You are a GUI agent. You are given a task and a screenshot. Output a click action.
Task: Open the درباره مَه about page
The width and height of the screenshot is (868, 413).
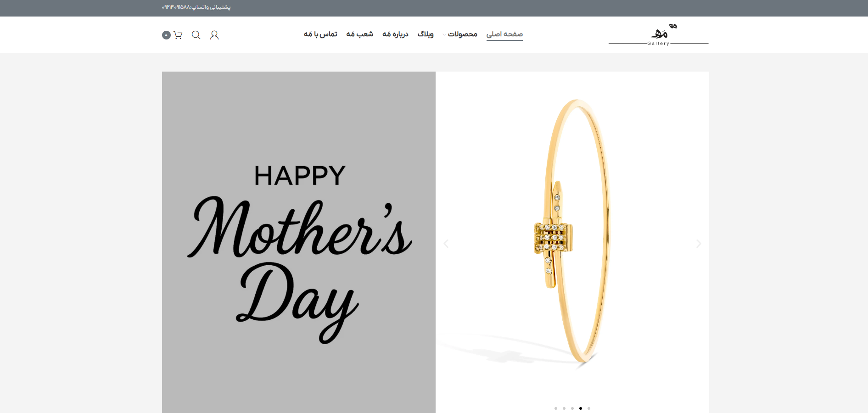(395, 34)
